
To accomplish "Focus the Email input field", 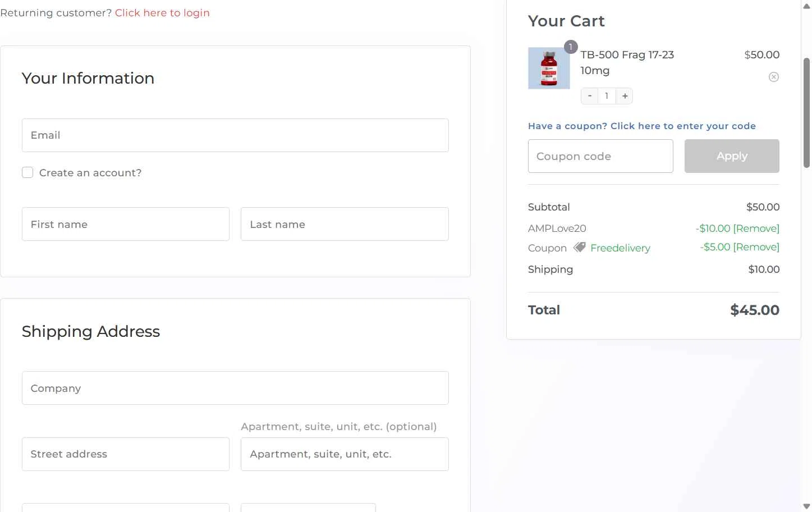I will click(x=235, y=135).
